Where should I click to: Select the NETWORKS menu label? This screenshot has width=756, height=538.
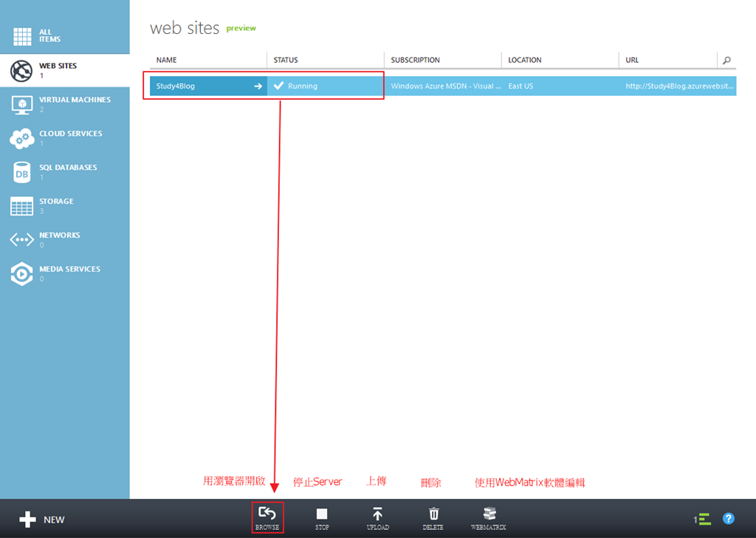point(59,235)
